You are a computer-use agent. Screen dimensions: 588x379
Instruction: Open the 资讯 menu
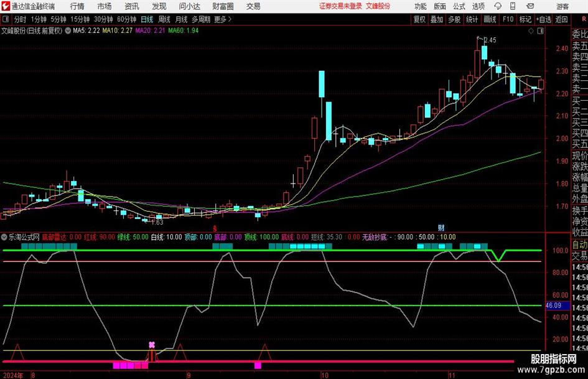click(132, 6)
